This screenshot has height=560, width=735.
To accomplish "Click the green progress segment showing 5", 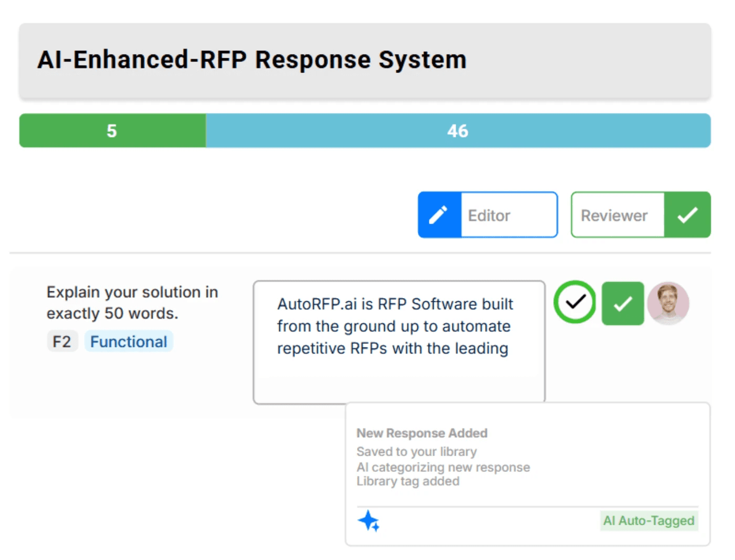I will click(112, 131).
